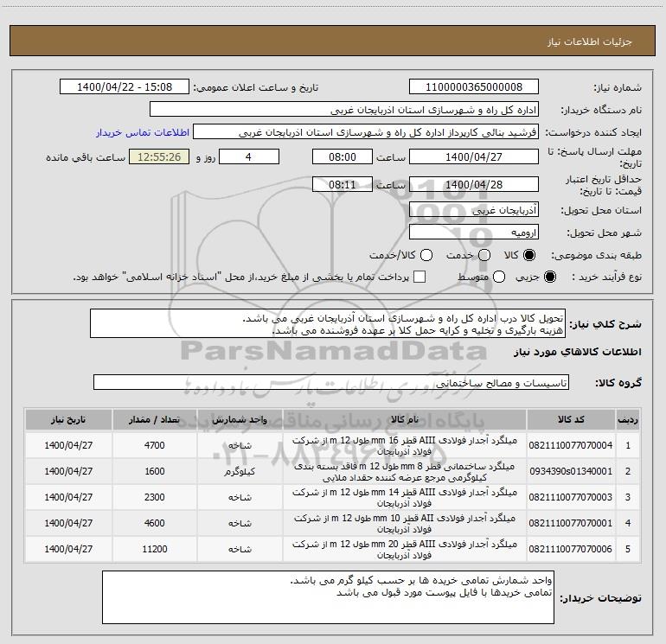
Task: Click the item name with قطر 10 mm rebar
Action: point(405,524)
